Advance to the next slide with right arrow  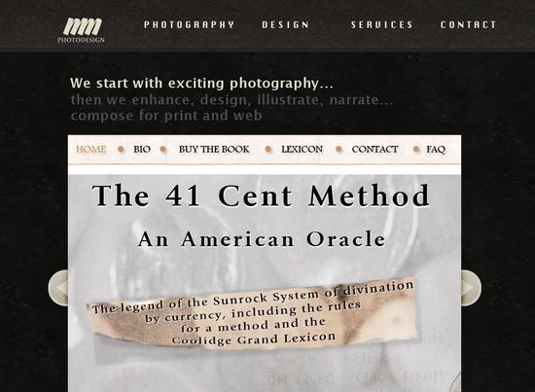point(471,288)
